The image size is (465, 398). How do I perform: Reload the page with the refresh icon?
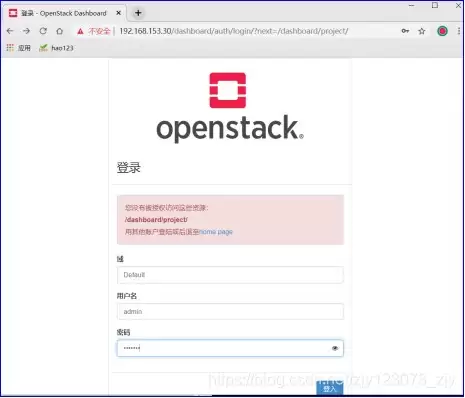coord(43,31)
